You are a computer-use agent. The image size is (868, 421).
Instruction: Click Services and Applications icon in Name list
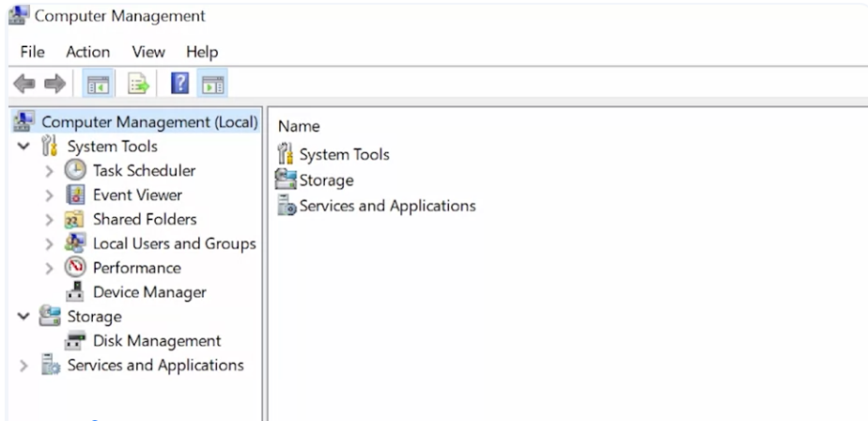287,206
